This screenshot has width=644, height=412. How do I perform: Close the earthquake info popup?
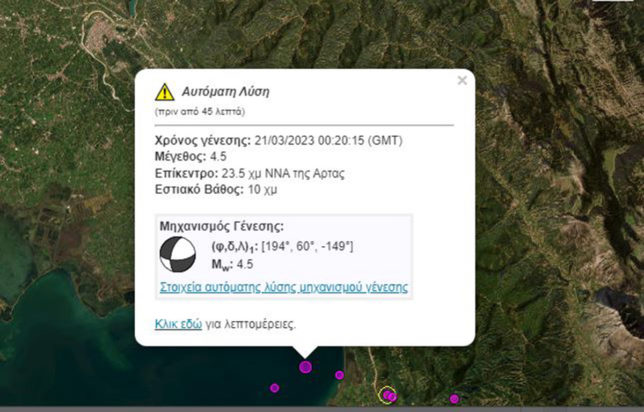pos(461,81)
